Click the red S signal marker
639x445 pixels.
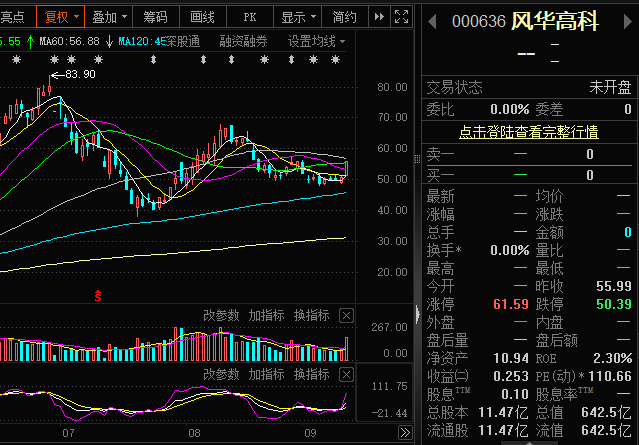(x=98, y=295)
